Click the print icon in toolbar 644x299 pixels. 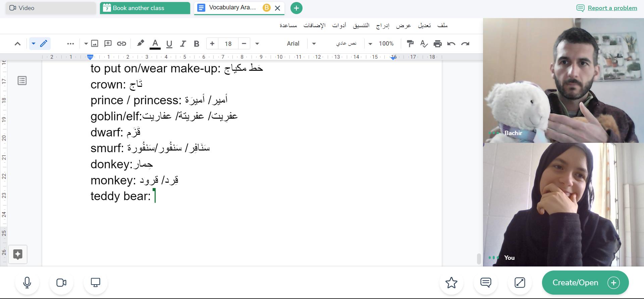(x=437, y=44)
